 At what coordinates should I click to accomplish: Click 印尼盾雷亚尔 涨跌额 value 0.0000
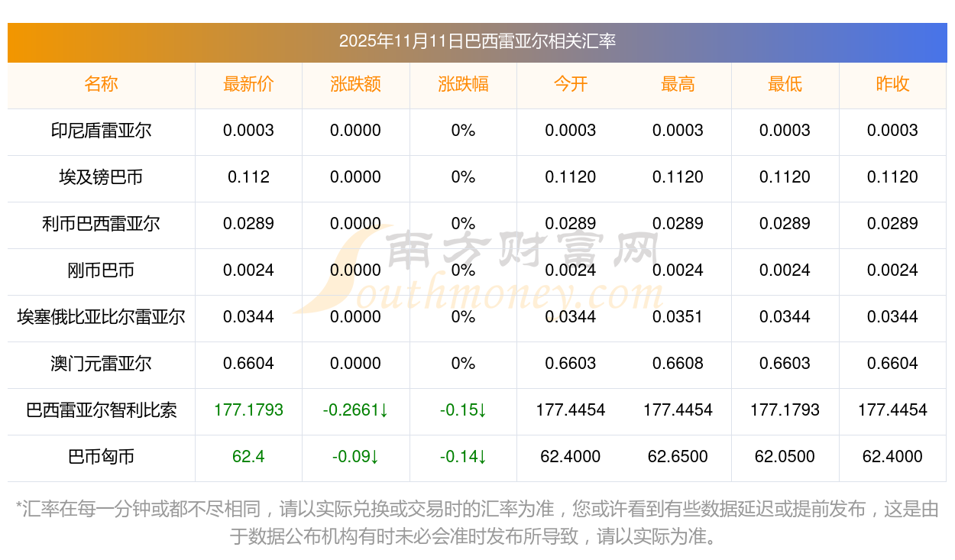click(x=355, y=131)
